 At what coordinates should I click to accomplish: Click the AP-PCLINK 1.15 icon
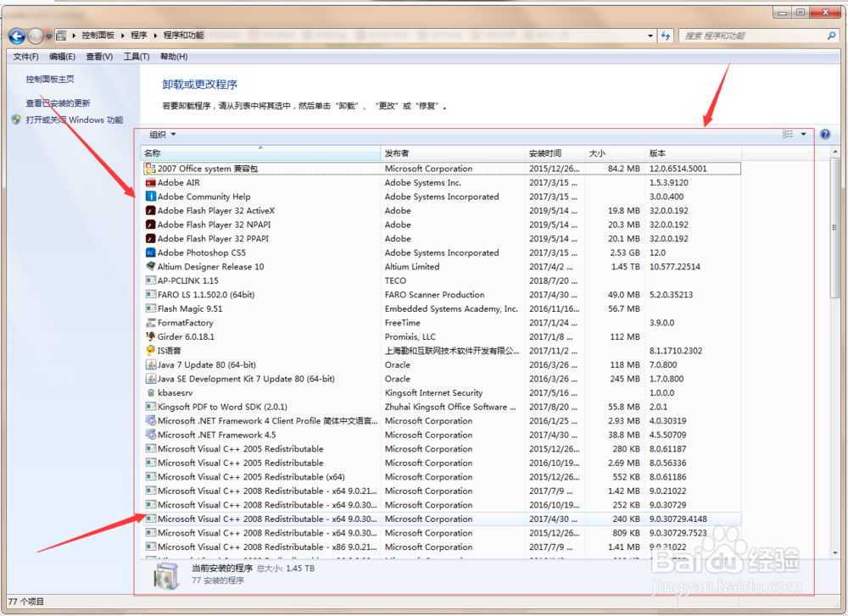tap(151, 280)
